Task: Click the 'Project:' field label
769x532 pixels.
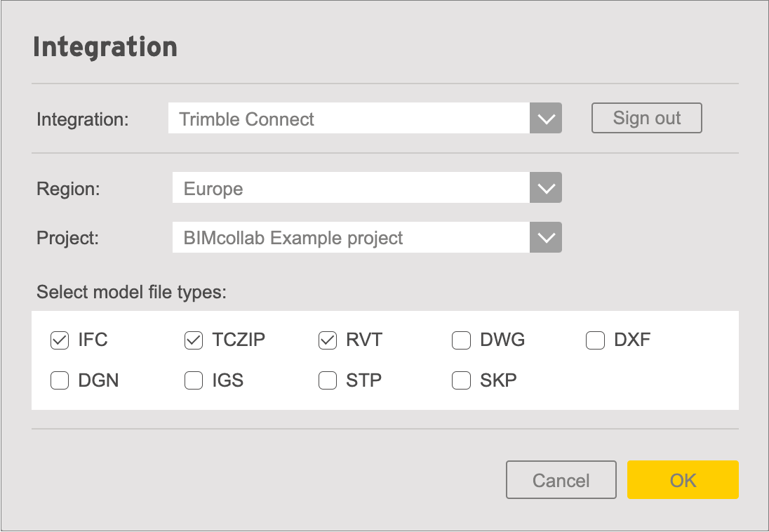Action: [67, 238]
